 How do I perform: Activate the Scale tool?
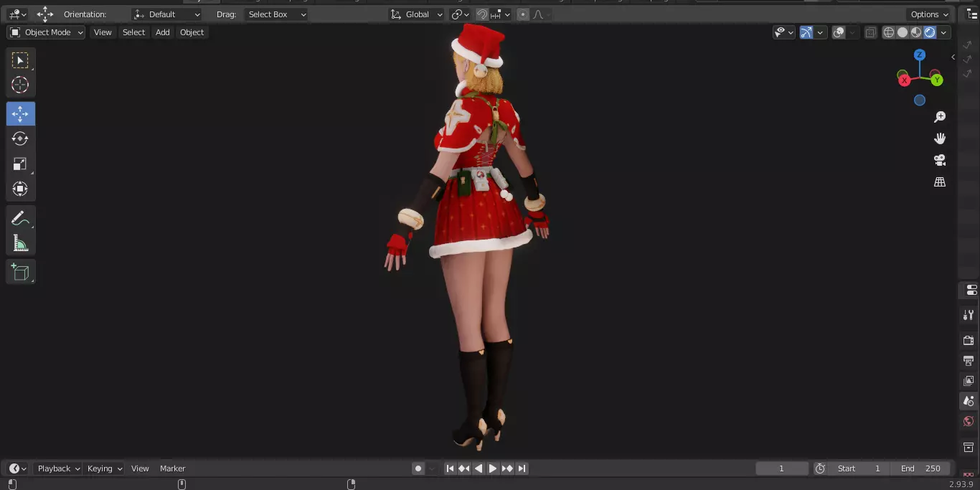click(x=20, y=164)
